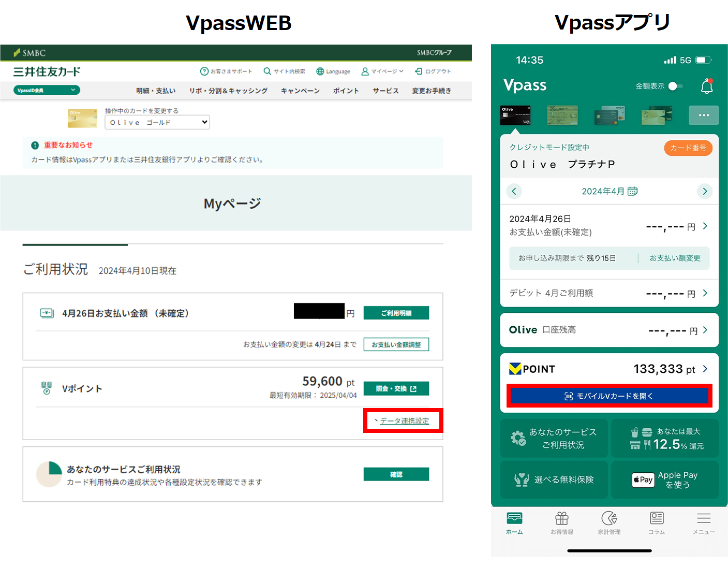
Task: Click お申し込み期限まで 残り15日 text
Action: click(567, 258)
